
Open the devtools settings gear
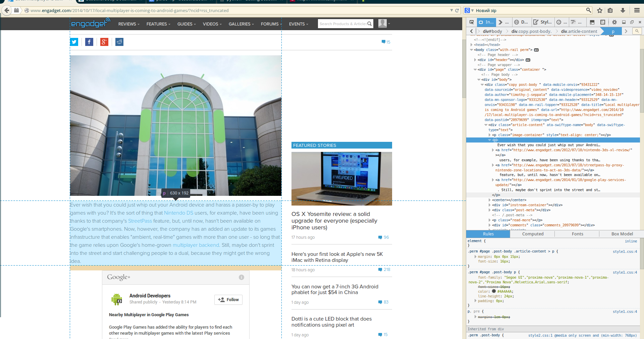[614, 22]
